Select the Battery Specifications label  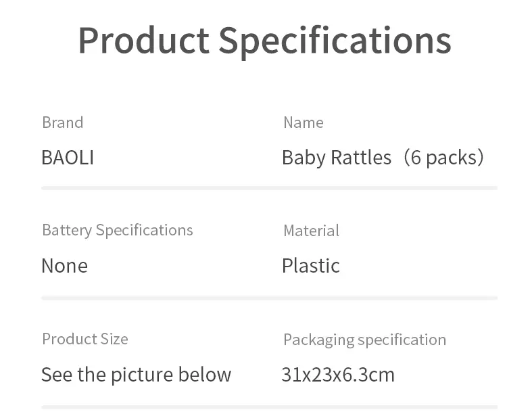click(x=118, y=231)
